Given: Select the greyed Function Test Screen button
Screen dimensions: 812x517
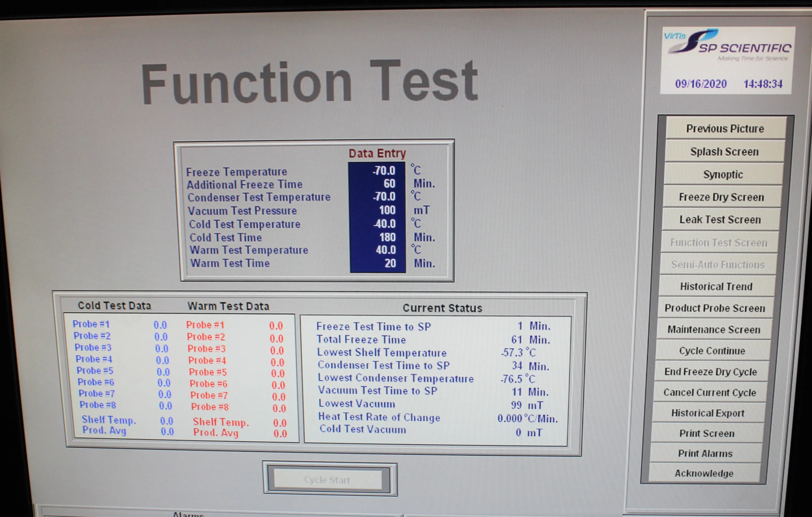Looking at the screenshot, I should pos(718,242).
